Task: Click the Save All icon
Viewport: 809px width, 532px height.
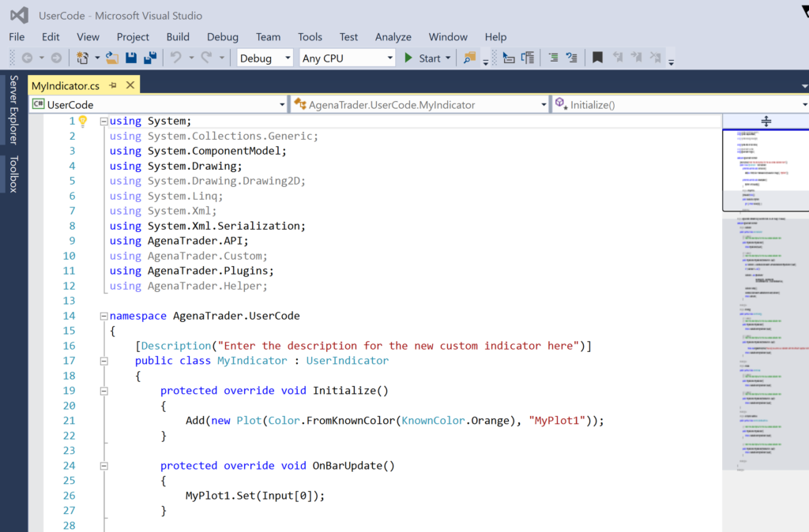Action: (x=150, y=58)
